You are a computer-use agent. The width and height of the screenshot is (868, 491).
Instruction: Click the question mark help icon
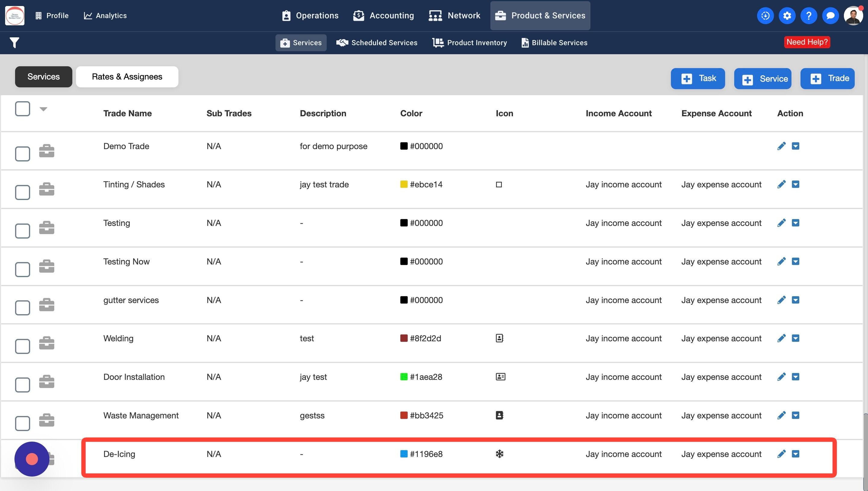click(808, 15)
